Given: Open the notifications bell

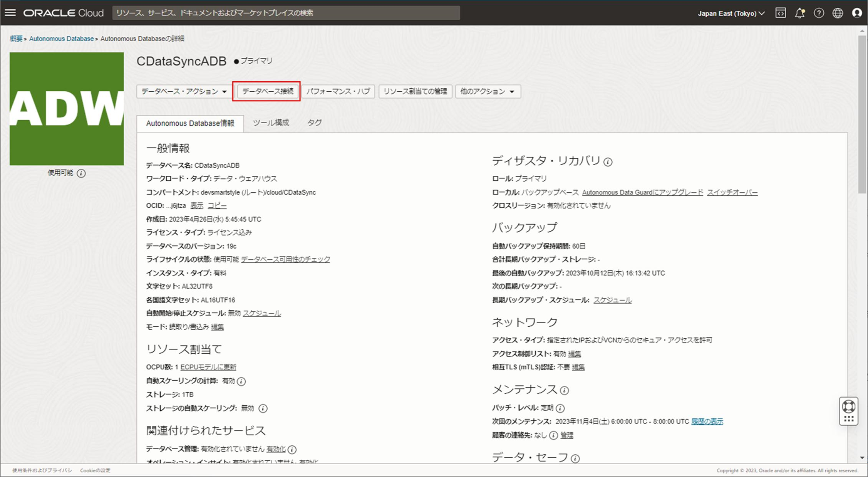Looking at the screenshot, I should [x=800, y=13].
